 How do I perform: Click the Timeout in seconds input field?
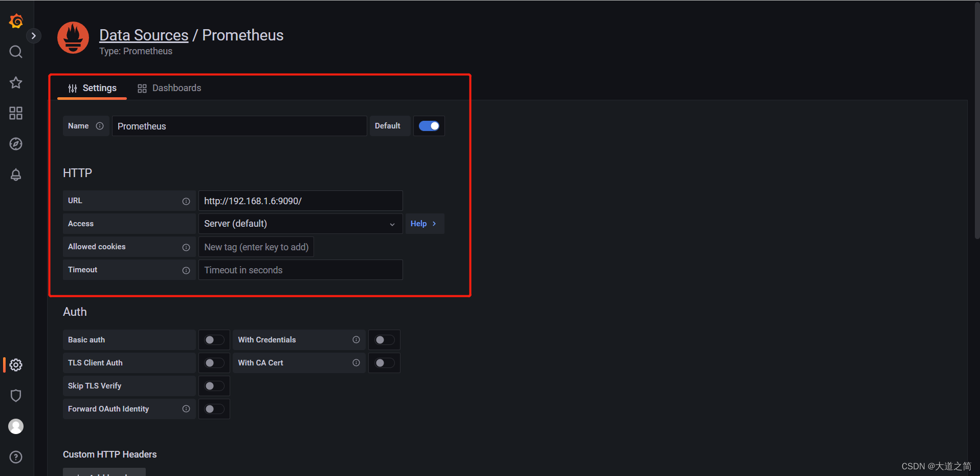(300, 270)
